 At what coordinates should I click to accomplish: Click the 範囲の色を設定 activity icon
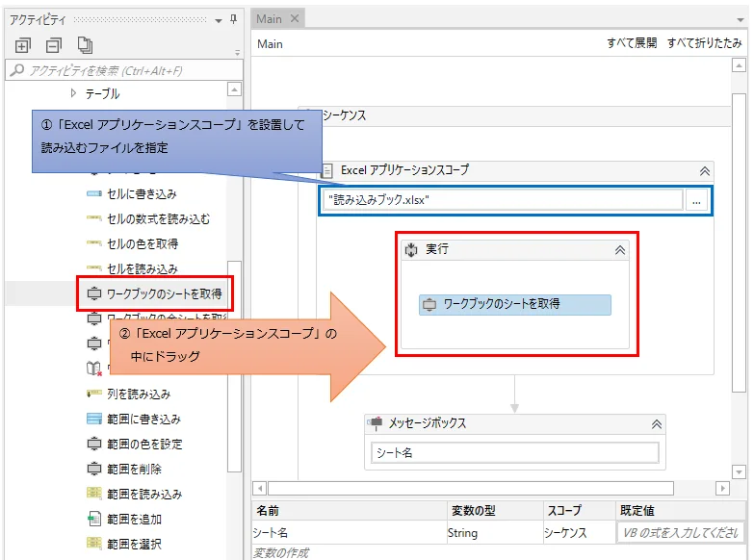coord(93,444)
